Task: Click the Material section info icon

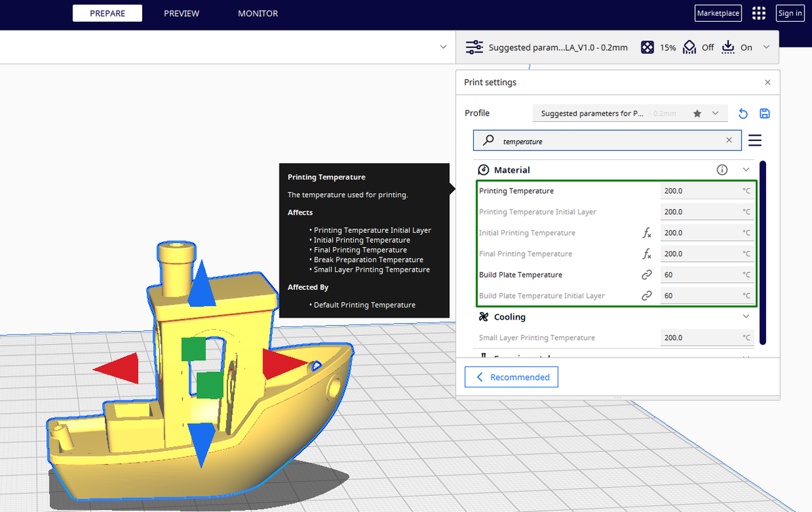Action: (x=722, y=170)
